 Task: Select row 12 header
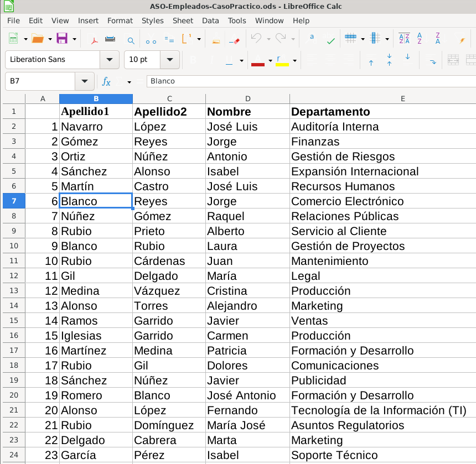[x=14, y=275]
